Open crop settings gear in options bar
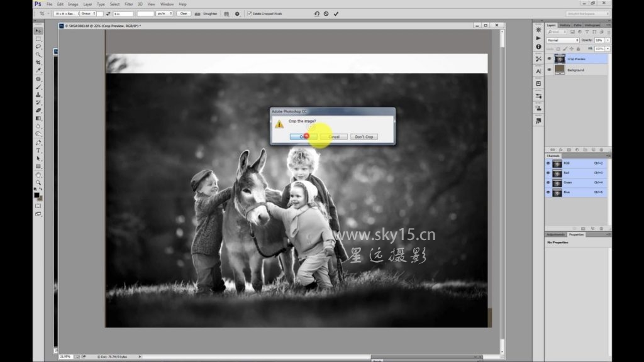The height and width of the screenshot is (362, 644). [237, 14]
